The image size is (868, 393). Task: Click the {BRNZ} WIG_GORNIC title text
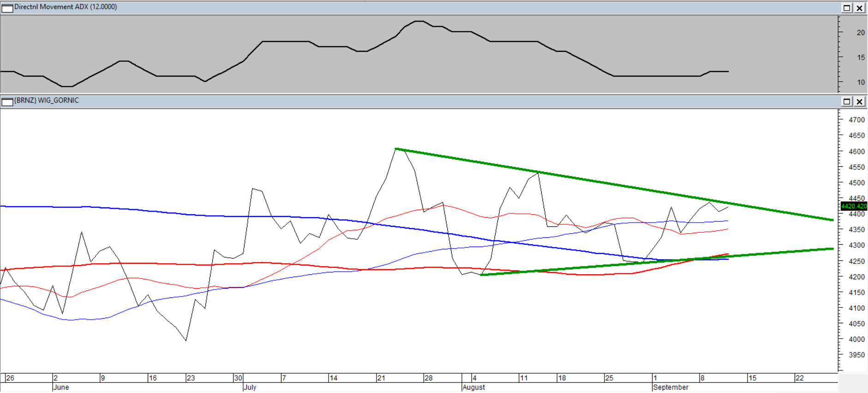pos(47,100)
